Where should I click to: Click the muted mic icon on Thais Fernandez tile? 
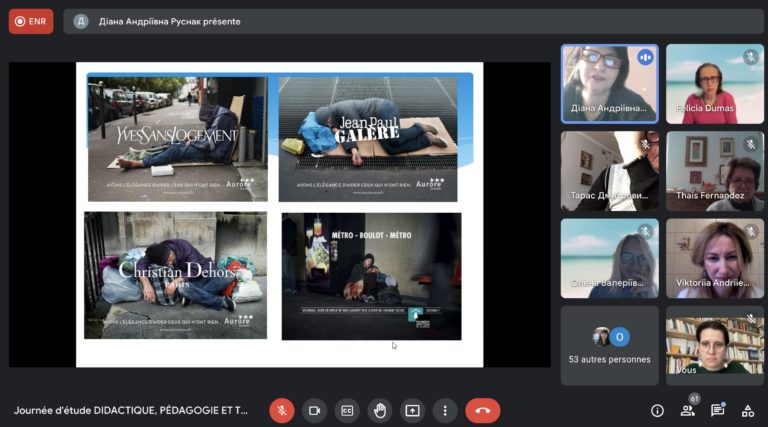(750, 144)
